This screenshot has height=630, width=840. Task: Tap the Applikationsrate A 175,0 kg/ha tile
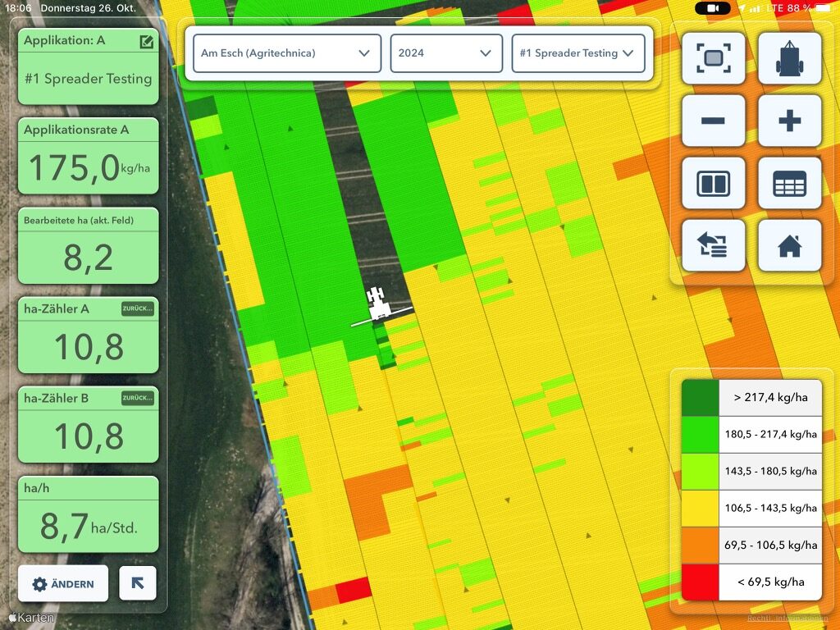pos(88,155)
